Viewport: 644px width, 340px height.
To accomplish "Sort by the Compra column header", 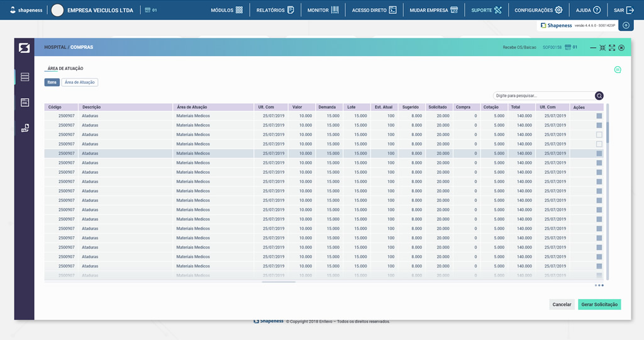I will tap(467, 107).
